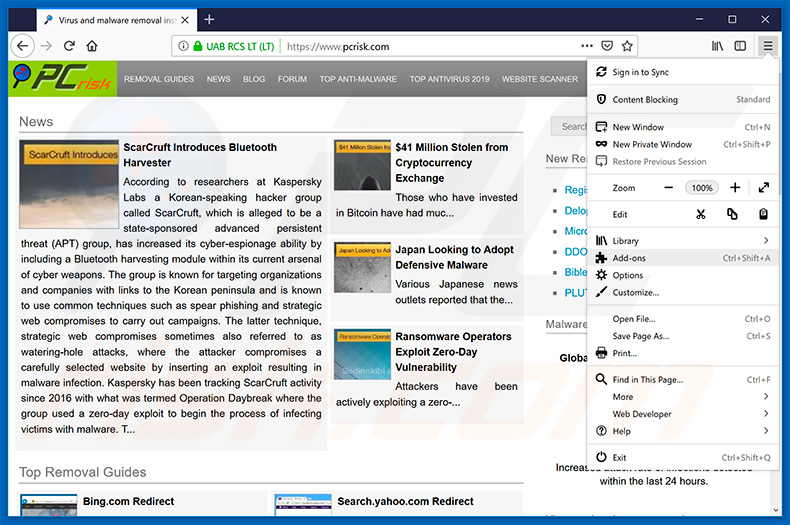Show sidebars toolbar button
Viewport: 790px width, 525px height.
(x=740, y=46)
